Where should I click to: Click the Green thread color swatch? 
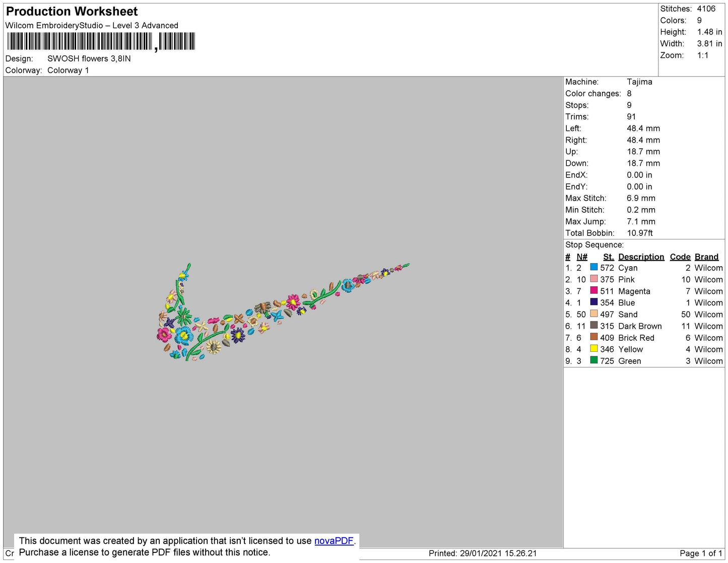coord(594,360)
